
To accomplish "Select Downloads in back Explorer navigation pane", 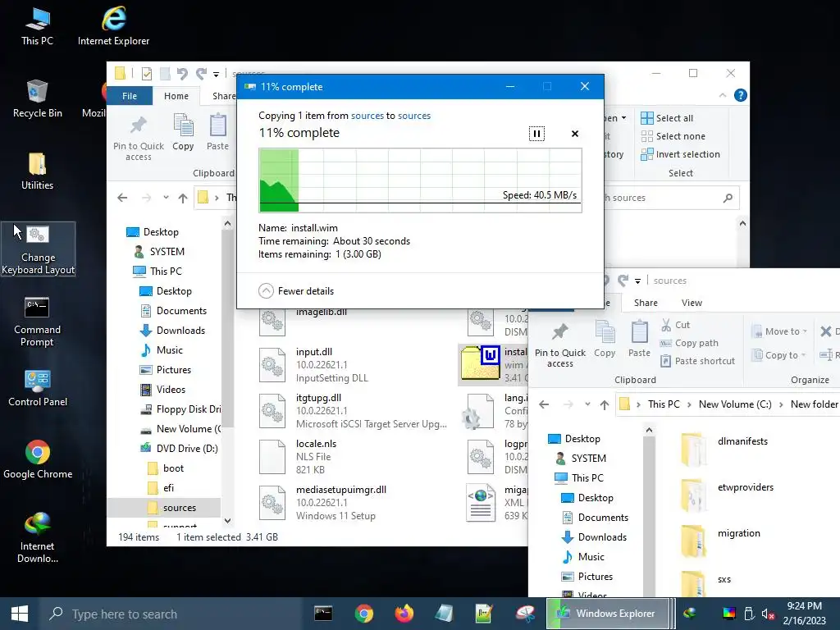I will coord(172,331).
